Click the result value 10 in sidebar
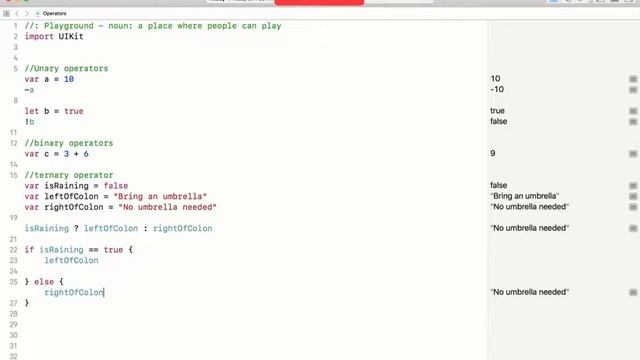 pyautogui.click(x=496, y=78)
